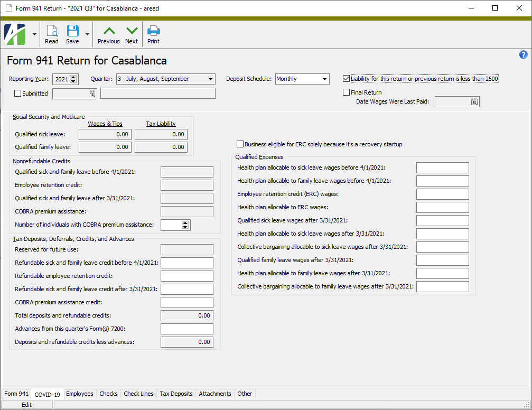Enable the Final Return checkbox
This screenshot has height=410, width=532.
pos(347,92)
